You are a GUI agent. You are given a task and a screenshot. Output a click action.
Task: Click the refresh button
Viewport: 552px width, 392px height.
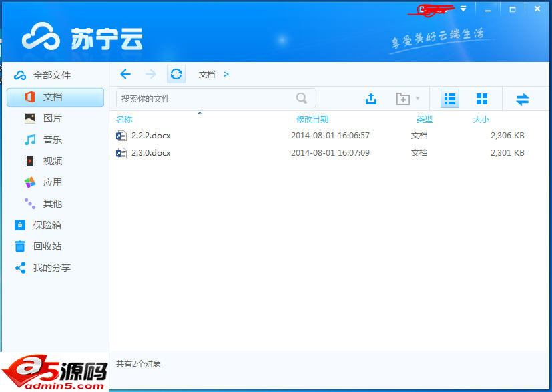176,74
